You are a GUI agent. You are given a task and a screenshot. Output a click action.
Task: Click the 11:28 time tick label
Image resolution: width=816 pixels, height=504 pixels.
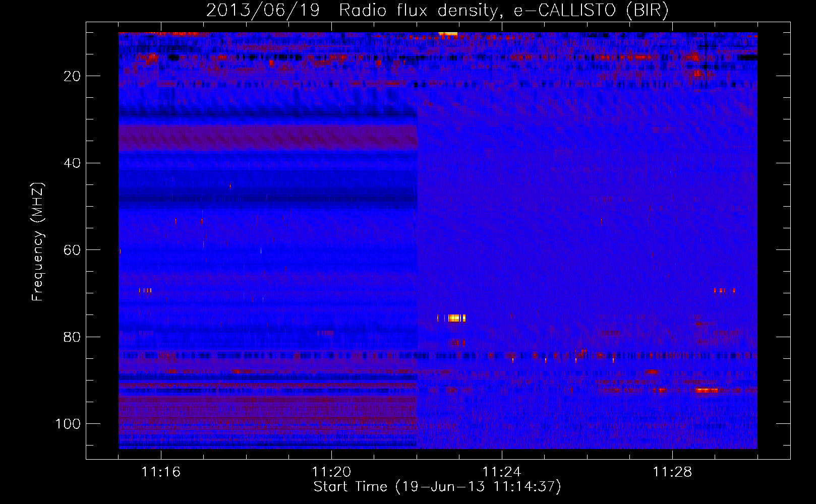point(672,472)
